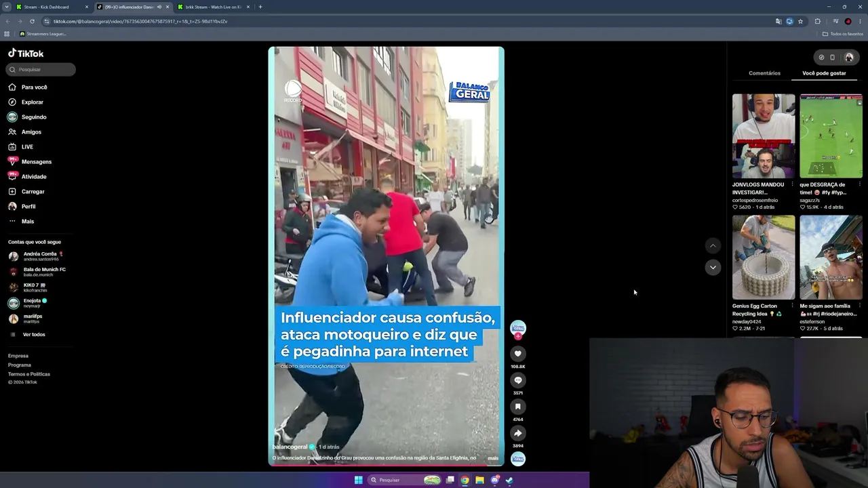Open the Carregar upload icon
Image resolution: width=868 pixels, height=488 pixels.
[12, 191]
